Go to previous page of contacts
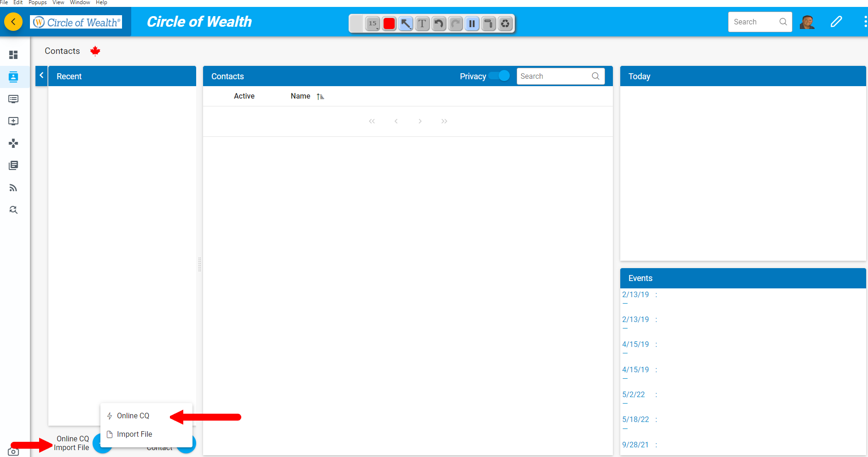The height and width of the screenshot is (457, 868). 396,121
